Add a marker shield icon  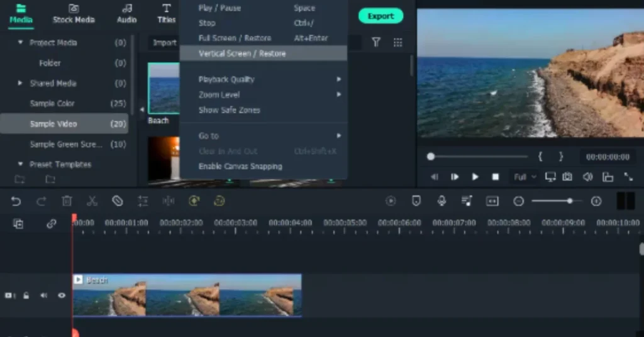(x=416, y=201)
